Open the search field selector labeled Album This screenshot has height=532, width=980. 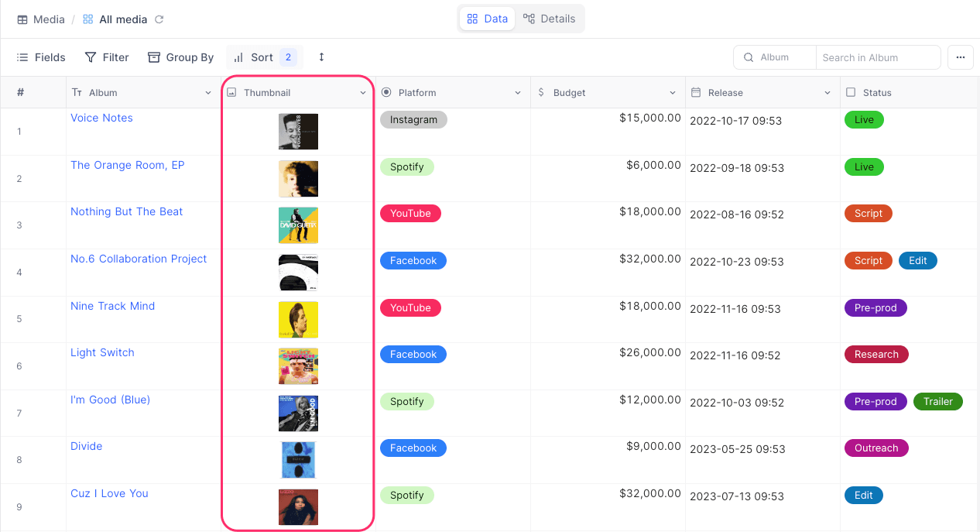click(x=774, y=57)
